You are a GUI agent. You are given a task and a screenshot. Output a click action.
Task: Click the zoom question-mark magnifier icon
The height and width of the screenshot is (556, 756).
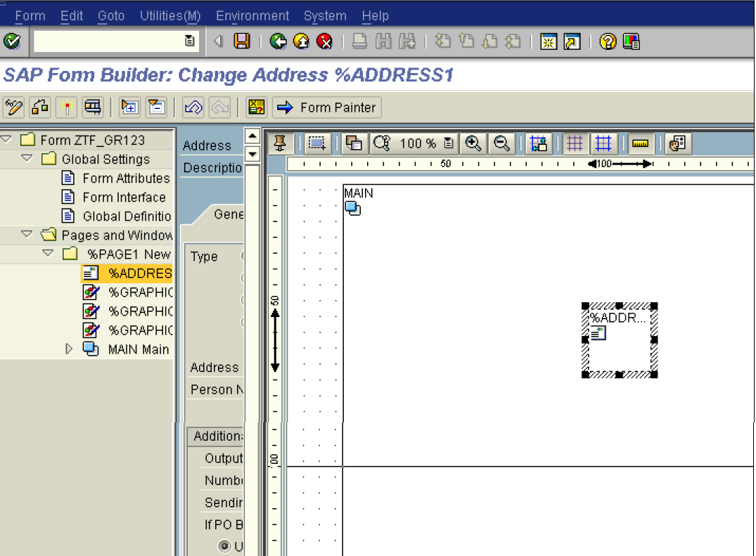(382, 143)
